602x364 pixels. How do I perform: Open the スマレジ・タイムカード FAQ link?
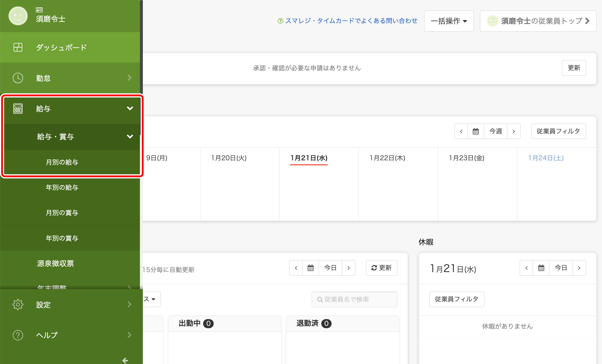351,21
